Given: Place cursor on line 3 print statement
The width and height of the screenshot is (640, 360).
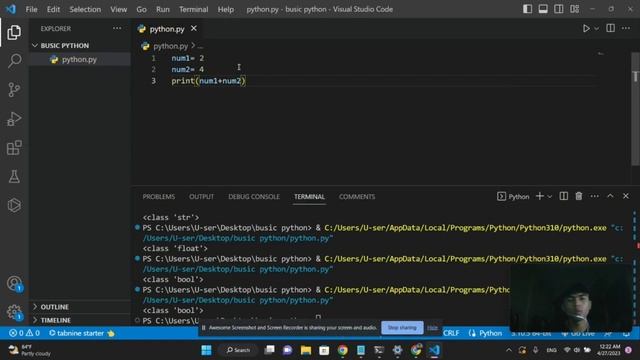Looking at the screenshot, I should [208, 81].
